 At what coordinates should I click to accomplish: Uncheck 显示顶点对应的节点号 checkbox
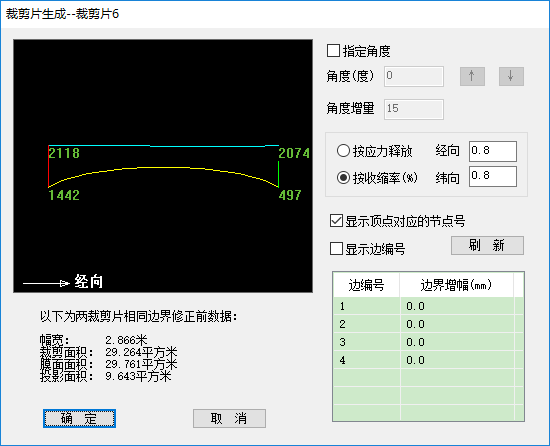336,221
